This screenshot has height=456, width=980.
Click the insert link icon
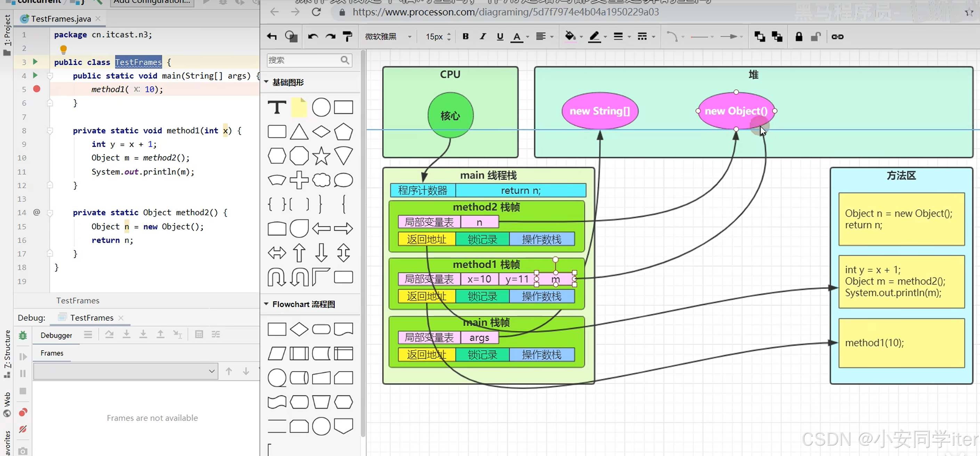coord(837,37)
